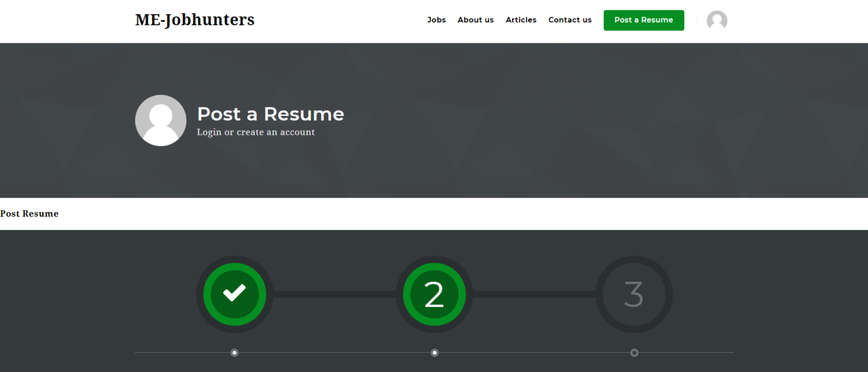Viewport: 868px width, 372px height.
Task: Follow the Login or create an account text
Action: tap(255, 132)
